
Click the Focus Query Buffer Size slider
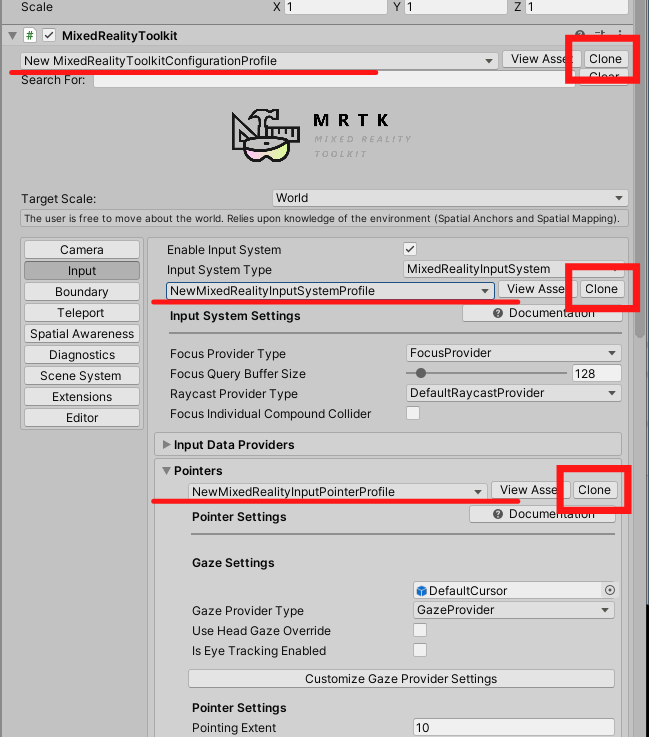pos(486,373)
